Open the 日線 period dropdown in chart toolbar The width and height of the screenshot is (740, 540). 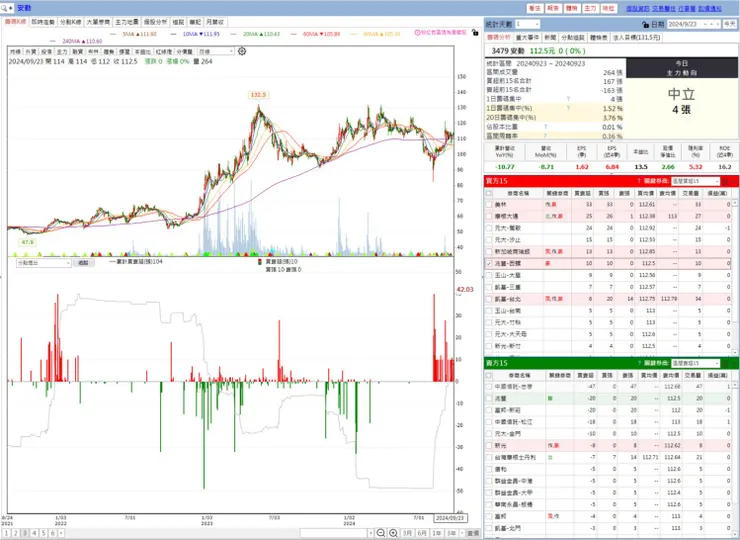(216, 51)
